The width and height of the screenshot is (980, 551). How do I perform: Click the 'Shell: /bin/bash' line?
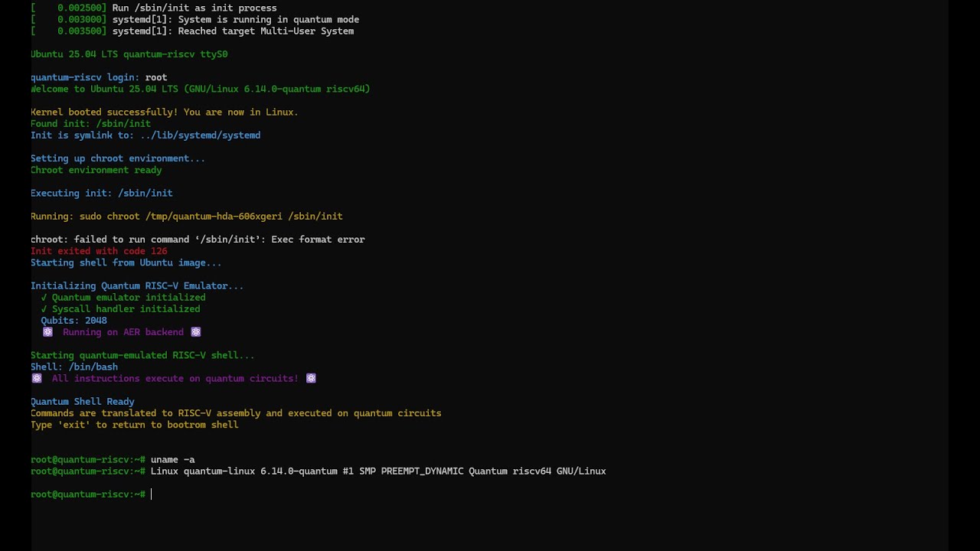[74, 367]
